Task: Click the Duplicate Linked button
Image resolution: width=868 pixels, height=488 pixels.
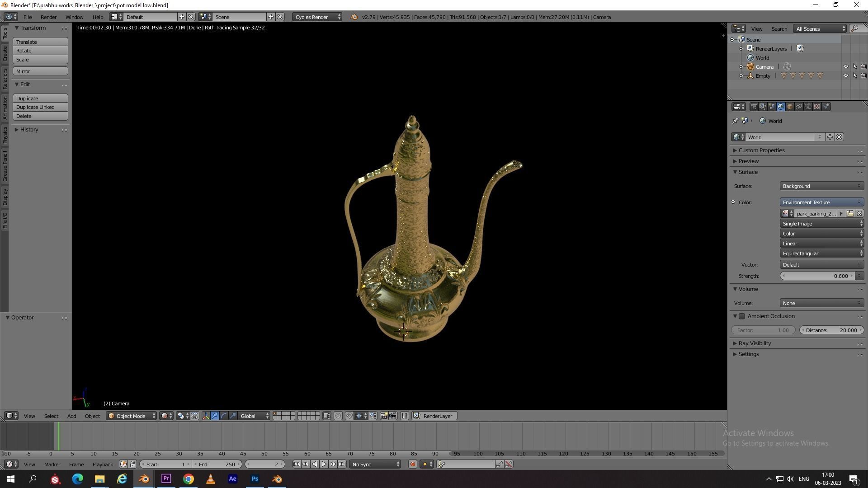Action: [x=40, y=107]
